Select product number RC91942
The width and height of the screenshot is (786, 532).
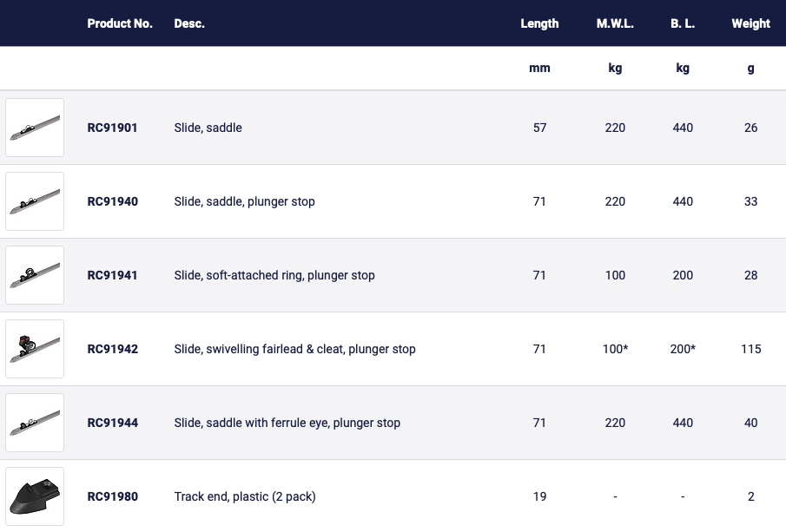(112, 349)
